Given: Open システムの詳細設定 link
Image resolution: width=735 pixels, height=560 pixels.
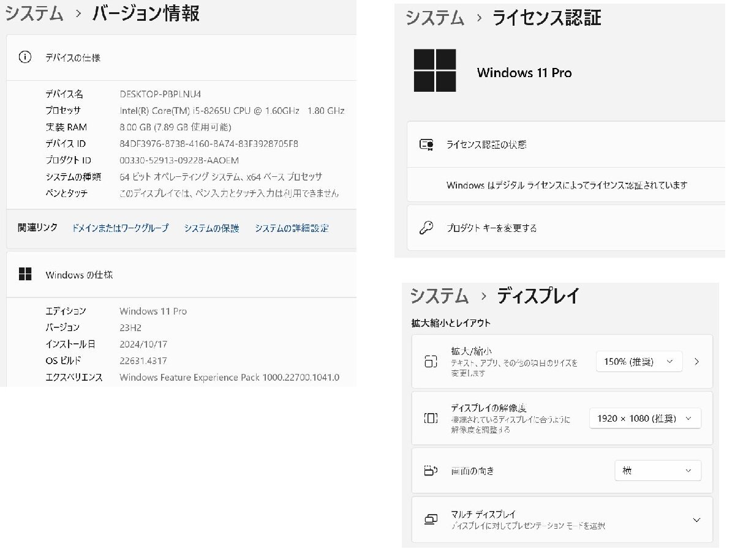Looking at the screenshot, I should 292,228.
